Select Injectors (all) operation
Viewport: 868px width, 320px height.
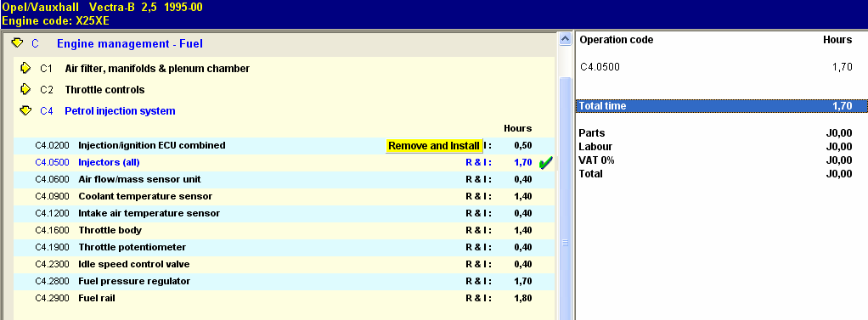tap(109, 163)
